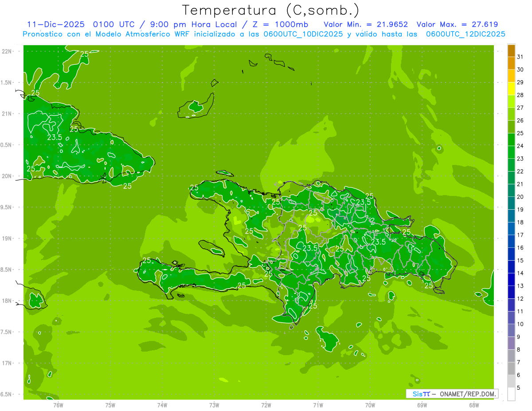Click the blue legend swatch between 16 and 17
The image size is (532, 411).
tap(511, 242)
